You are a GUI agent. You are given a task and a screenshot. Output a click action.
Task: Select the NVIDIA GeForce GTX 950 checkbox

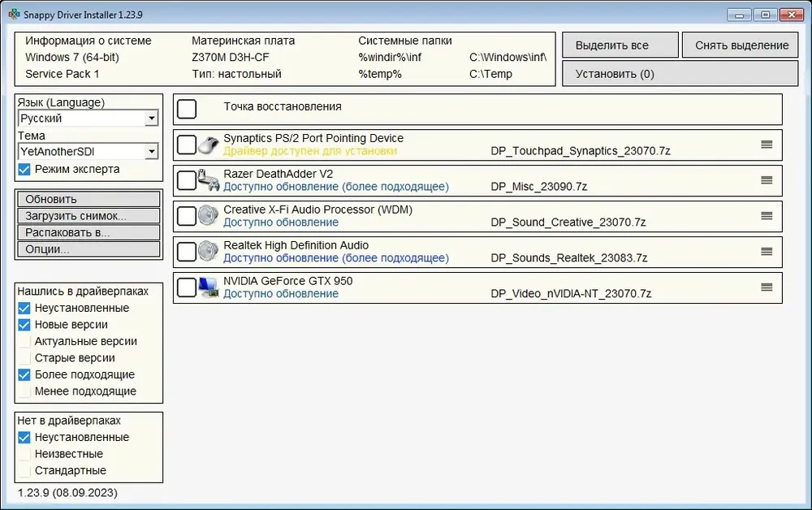tap(187, 287)
